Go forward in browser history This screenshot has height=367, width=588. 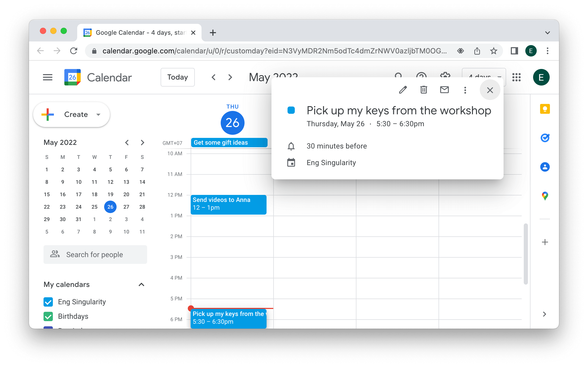coord(57,51)
